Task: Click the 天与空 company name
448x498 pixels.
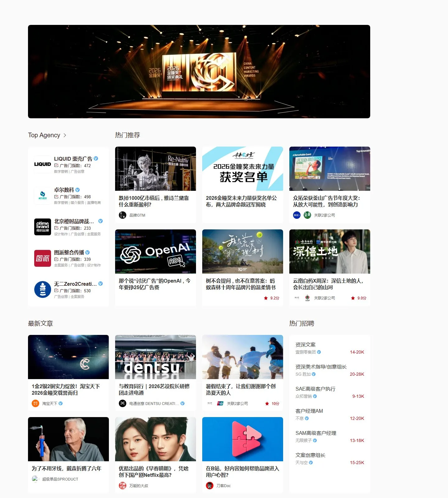Action: coord(301,463)
